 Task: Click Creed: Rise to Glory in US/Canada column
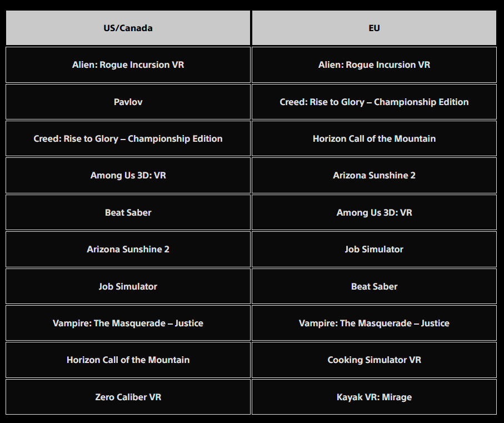click(128, 138)
